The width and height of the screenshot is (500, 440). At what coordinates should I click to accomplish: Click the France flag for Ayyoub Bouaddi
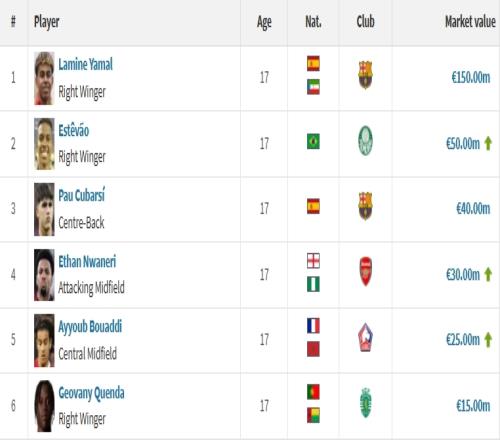click(313, 326)
